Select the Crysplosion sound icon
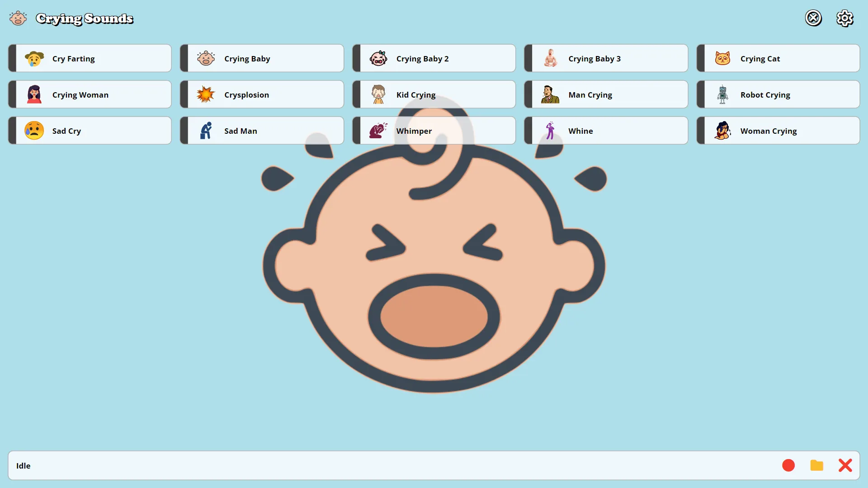 (x=206, y=94)
